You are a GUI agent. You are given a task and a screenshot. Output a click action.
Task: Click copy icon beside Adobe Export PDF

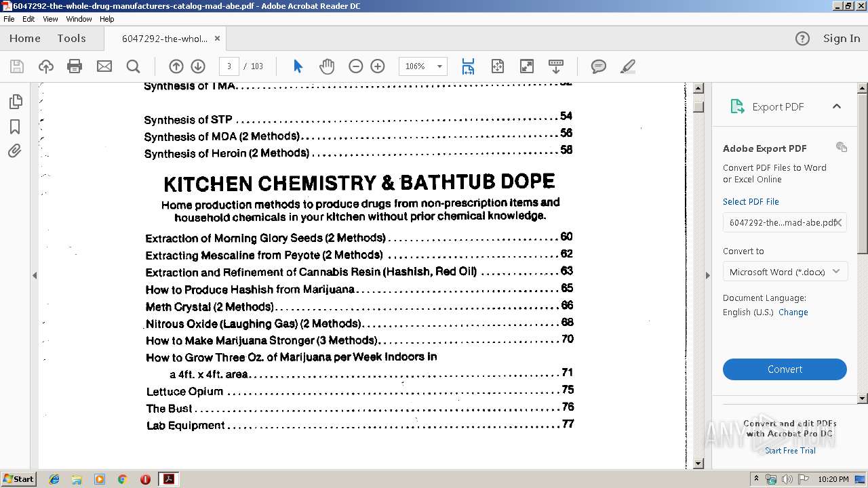click(842, 147)
